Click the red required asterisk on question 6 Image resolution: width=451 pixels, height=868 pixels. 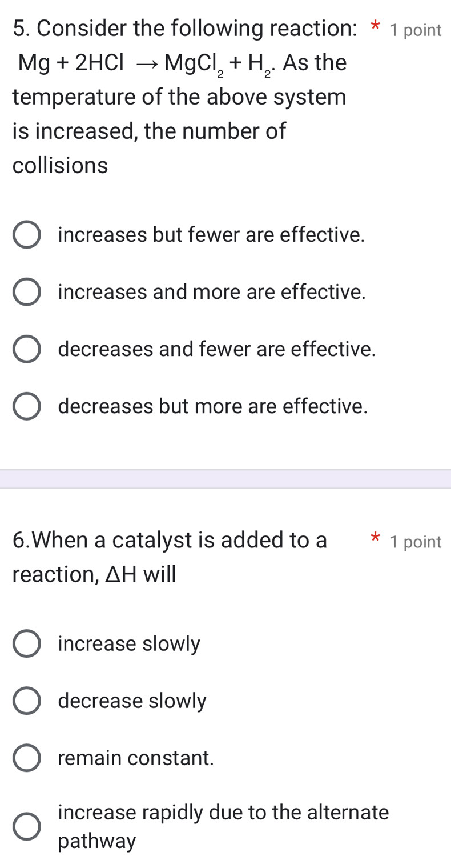point(375,538)
